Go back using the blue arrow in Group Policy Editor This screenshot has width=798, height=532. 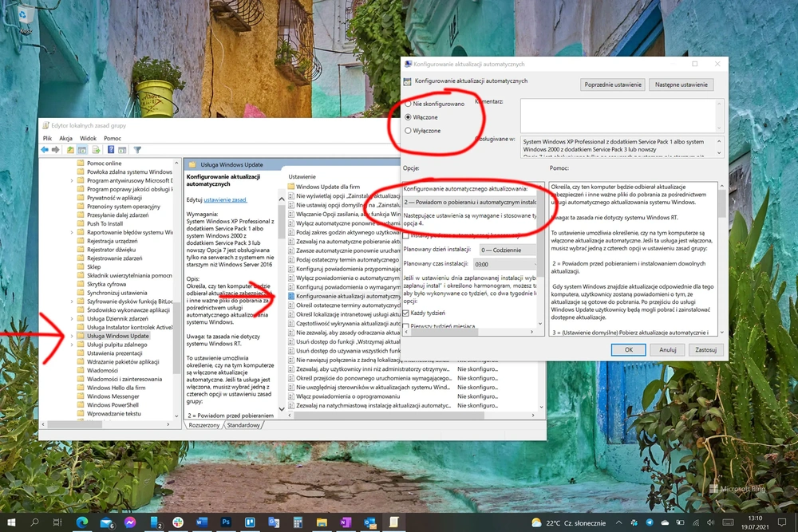[45, 149]
